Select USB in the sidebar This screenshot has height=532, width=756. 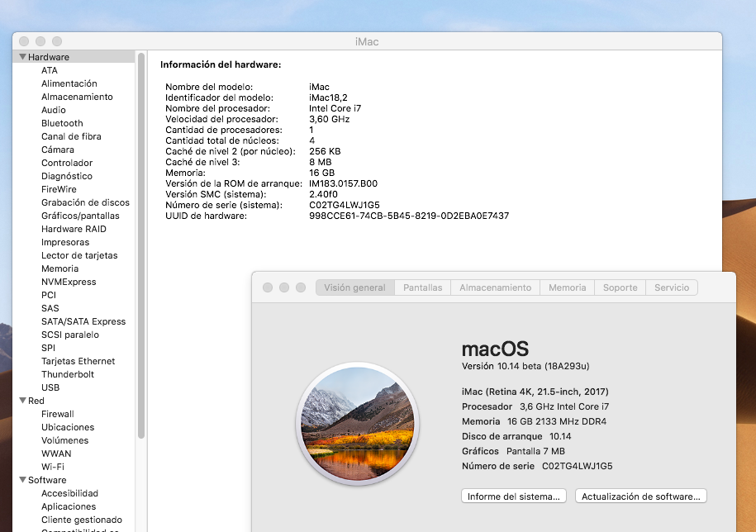tap(50, 387)
